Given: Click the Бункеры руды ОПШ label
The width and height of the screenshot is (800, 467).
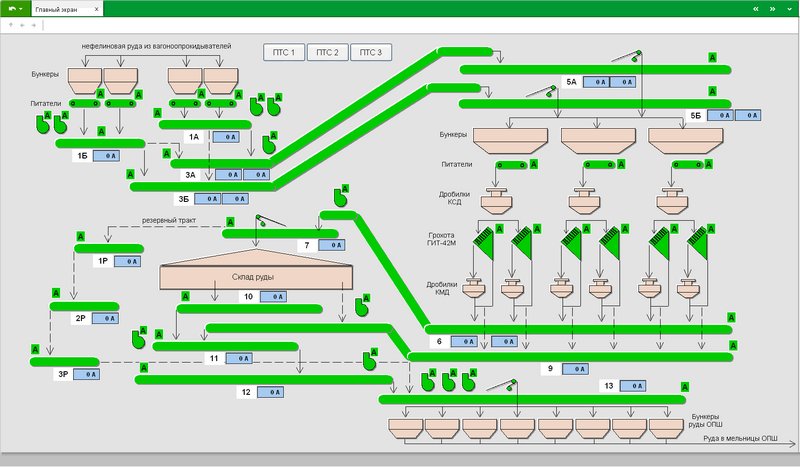Looking at the screenshot, I should click(705, 421).
